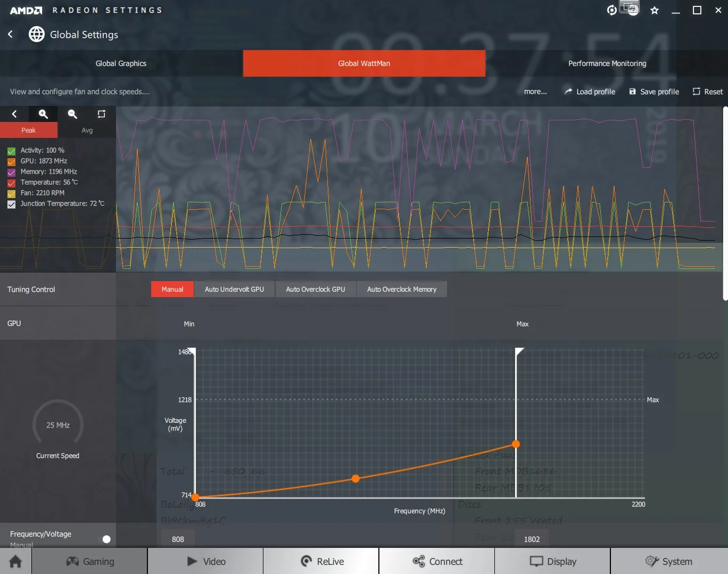Click the 808 minimum frequency field
Screen dimensions: 728x574
178,539
